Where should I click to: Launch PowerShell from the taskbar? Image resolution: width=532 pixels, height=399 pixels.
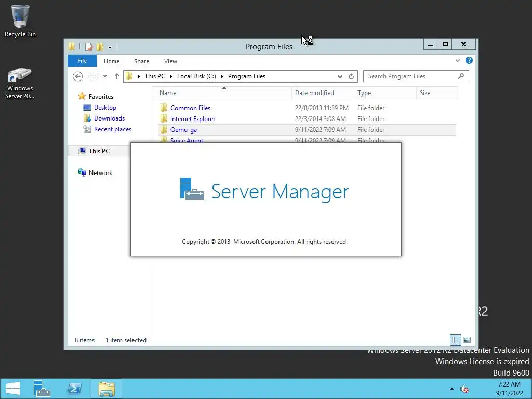[74, 389]
